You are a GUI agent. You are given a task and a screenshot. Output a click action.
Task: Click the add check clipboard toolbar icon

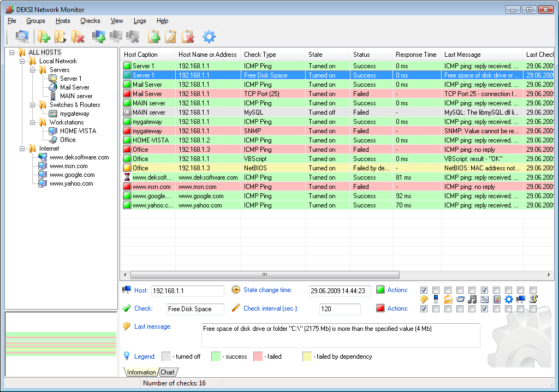[x=154, y=37]
